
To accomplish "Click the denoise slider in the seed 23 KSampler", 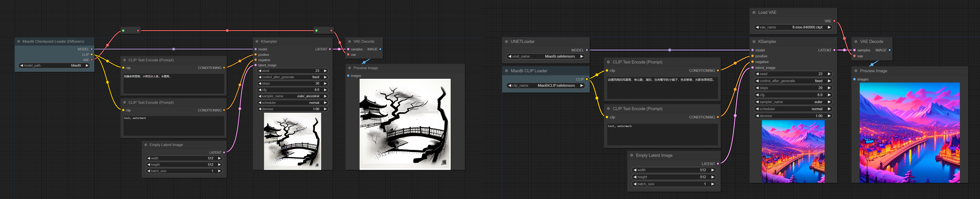I will 292,109.
